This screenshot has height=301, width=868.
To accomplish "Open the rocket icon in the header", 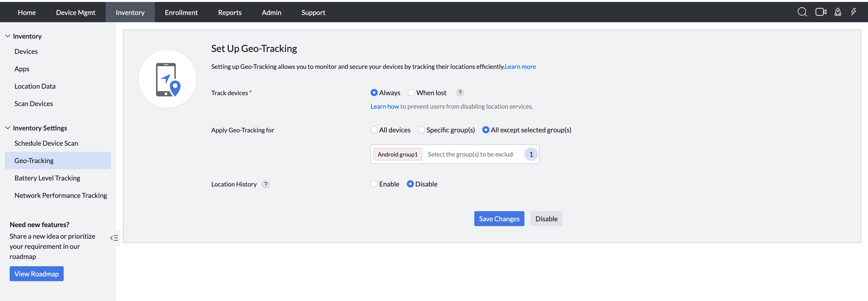I will (838, 12).
